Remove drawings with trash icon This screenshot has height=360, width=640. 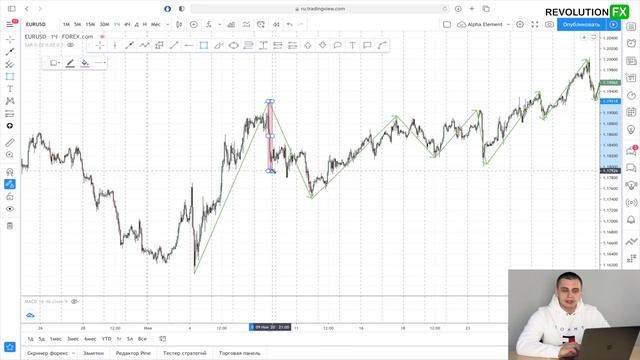tap(10, 226)
